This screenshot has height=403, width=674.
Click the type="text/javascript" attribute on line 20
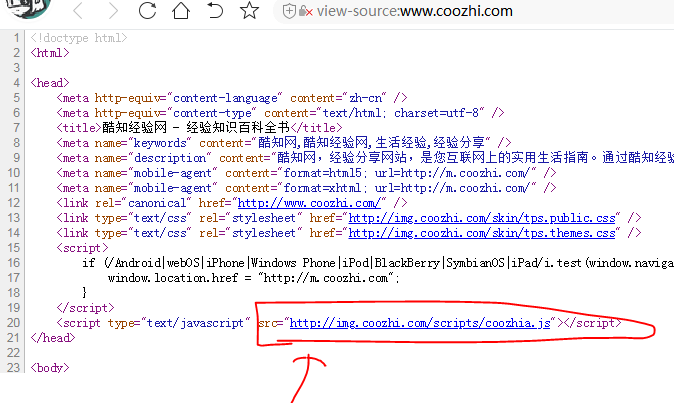[x=179, y=323]
